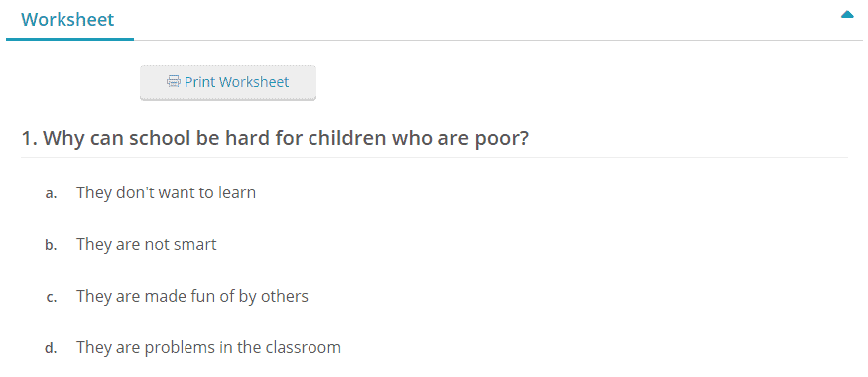Click the option letter 'c.'
This screenshot has height=377, width=868.
pos(52,298)
